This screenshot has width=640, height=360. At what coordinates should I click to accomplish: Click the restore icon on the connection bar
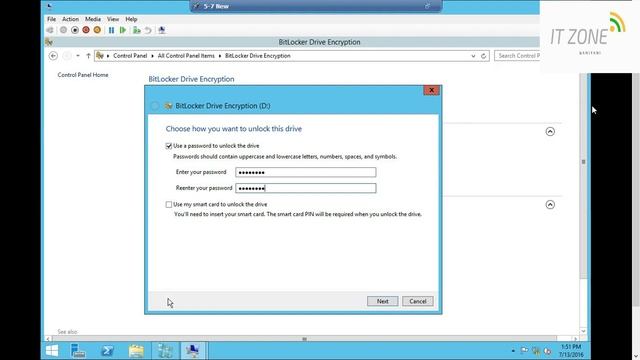[427, 6]
